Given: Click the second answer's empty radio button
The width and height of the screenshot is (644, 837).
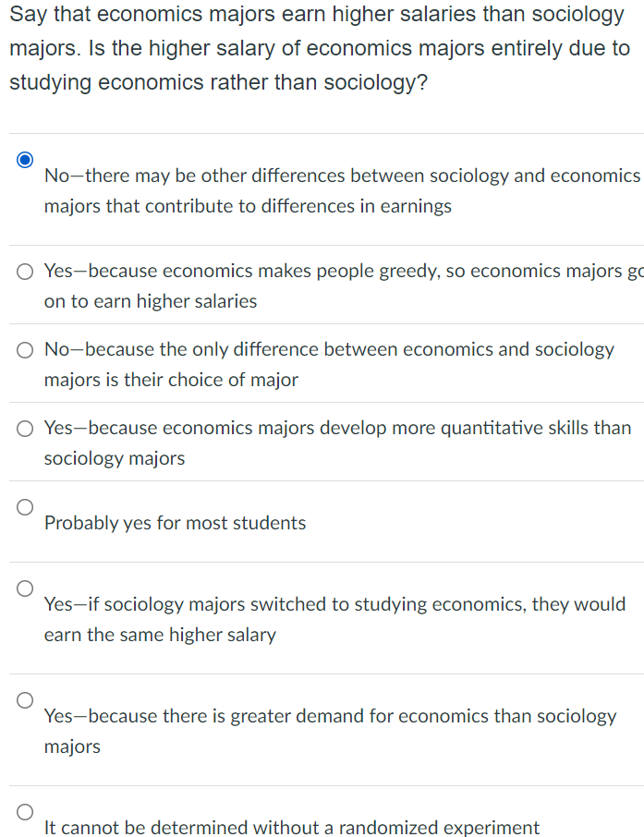Looking at the screenshot, I should point(24,272).
